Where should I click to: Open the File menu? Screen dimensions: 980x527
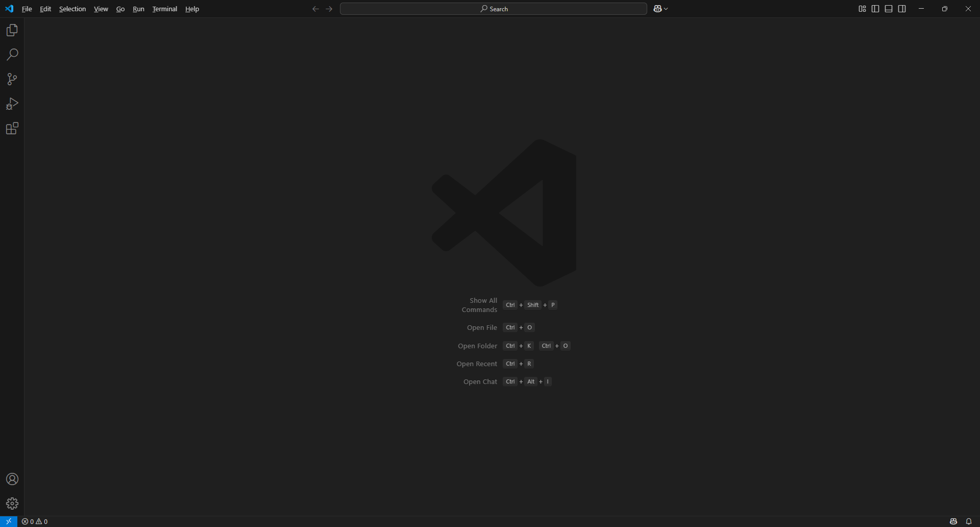click(x=27, y=9)
